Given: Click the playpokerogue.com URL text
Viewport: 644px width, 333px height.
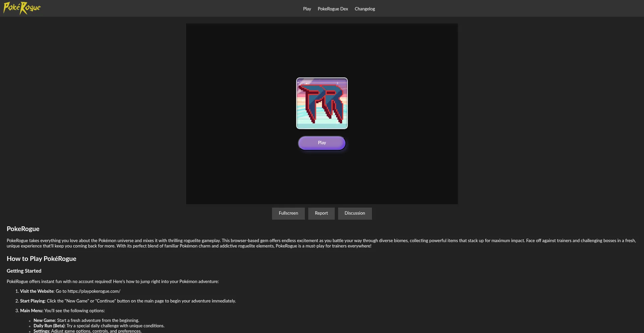Looking at the screenshot, I should [94, 291].
